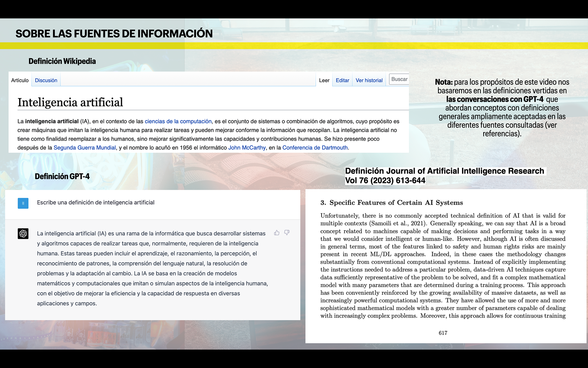
Task: Click the Buscar search field
Action: [x=399, y=79]
